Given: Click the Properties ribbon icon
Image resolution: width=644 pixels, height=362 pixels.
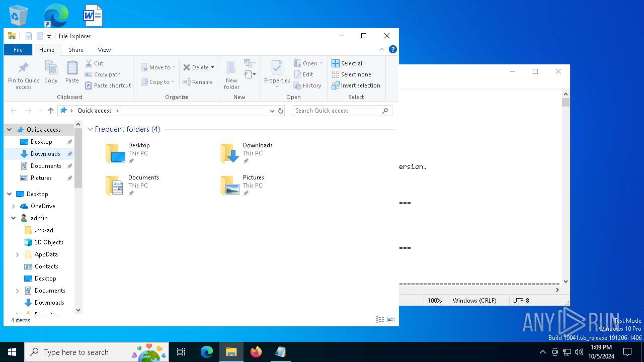Looking at the screenshot, I should pos(277,68).
